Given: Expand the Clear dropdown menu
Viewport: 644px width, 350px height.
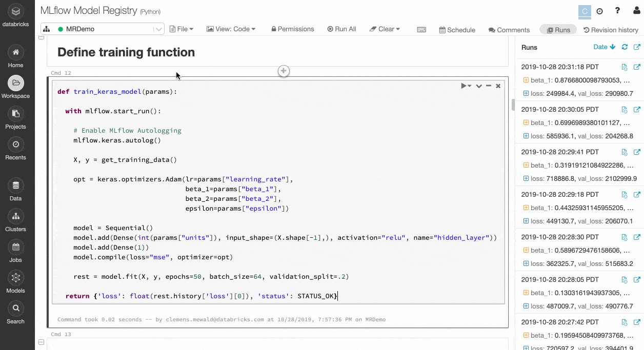Looking at the screenshot, I should 385,29.
